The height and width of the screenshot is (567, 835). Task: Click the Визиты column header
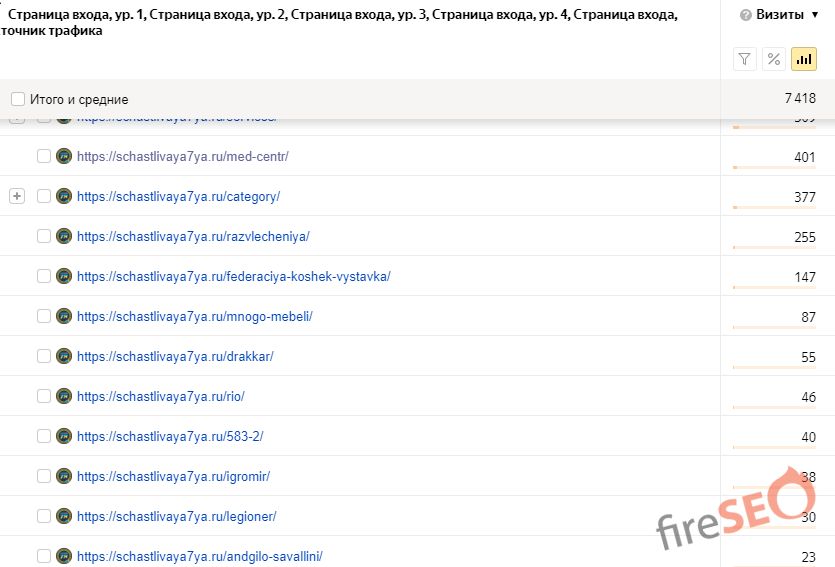(781, 15)
